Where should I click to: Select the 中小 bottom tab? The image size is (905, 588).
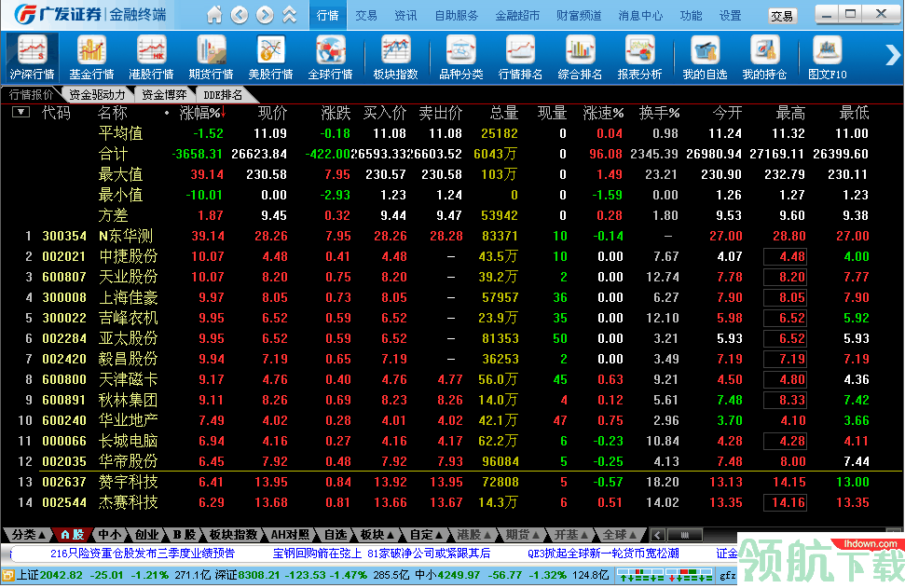click(x=110, y=535)
